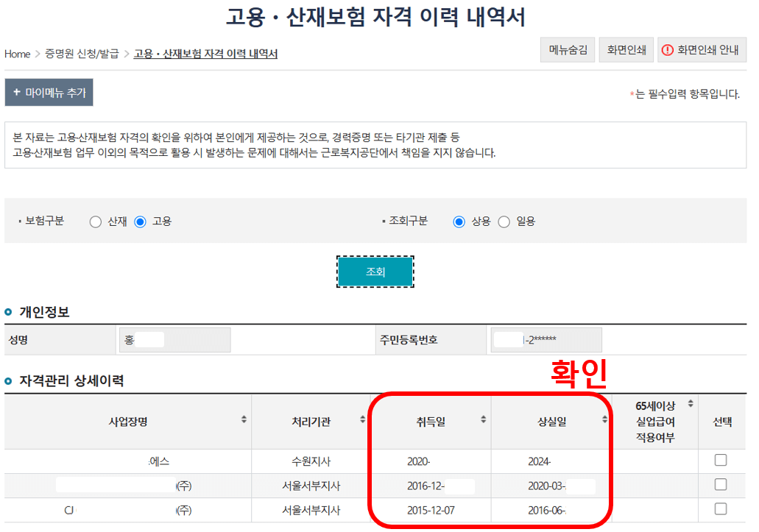759x532 pixels.
Task: Click the 화면인쇄 print button
Action: coord(626,49)
